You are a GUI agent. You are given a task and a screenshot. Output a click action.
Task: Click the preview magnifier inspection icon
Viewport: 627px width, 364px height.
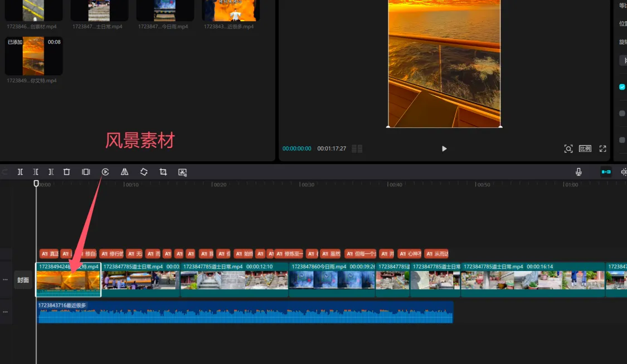coord(568,149)
